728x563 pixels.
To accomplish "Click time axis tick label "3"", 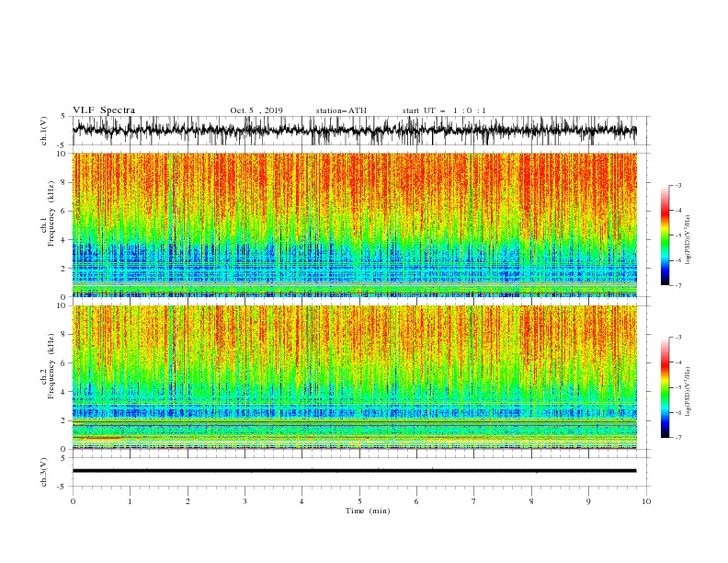I will [245, 501].
